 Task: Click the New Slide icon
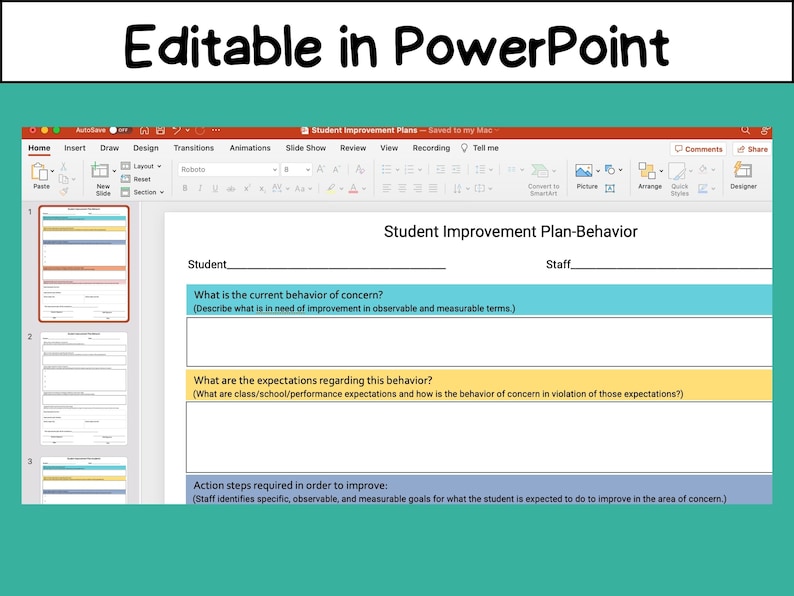99,170
